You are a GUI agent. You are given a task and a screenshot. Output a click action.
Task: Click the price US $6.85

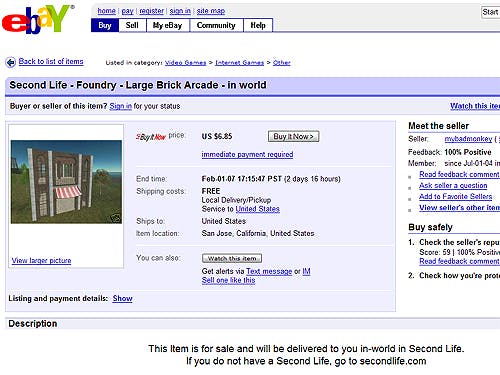pos(217,136)
